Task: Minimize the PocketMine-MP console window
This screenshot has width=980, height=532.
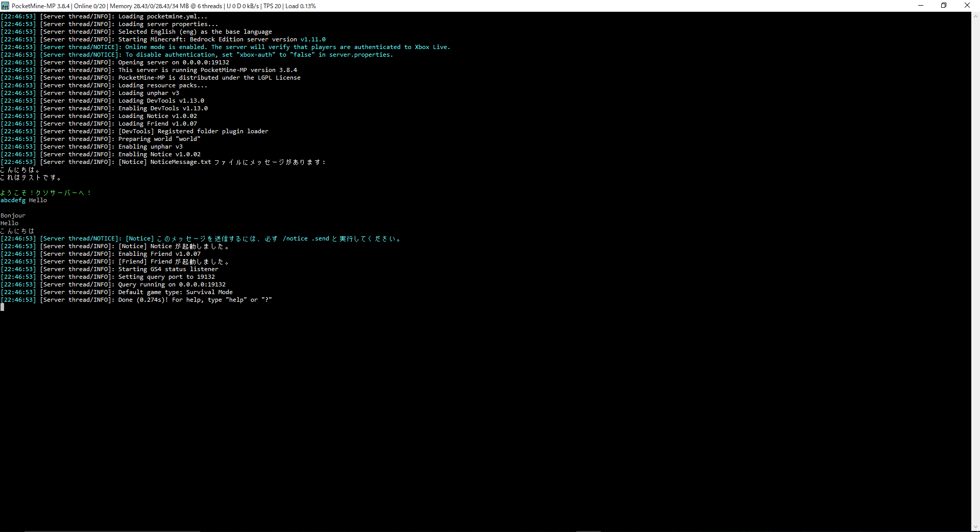Action: [921, 6]
